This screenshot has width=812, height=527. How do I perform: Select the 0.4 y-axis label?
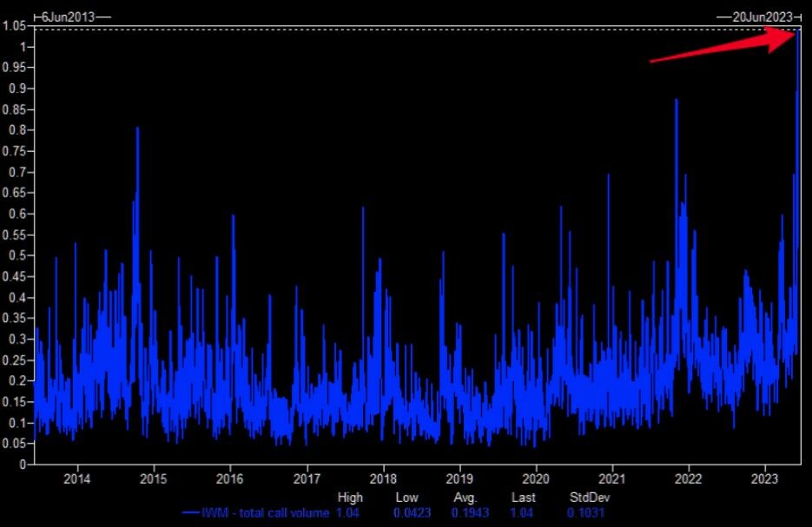pos(17,297)
